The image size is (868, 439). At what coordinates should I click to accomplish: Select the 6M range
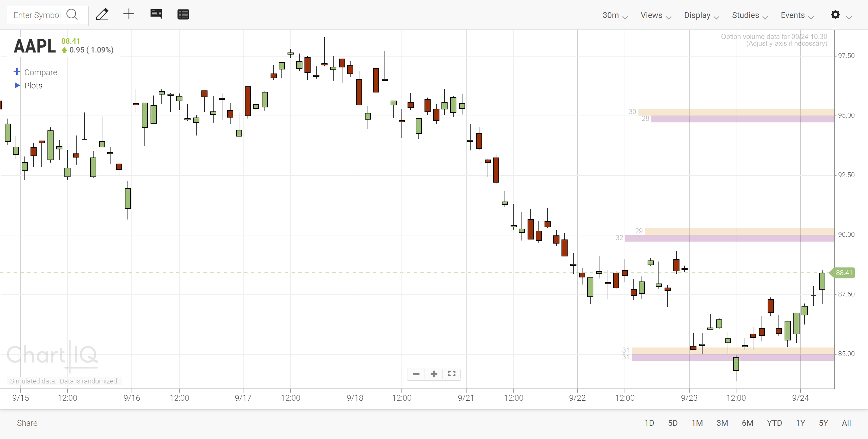tap(747, 423)
